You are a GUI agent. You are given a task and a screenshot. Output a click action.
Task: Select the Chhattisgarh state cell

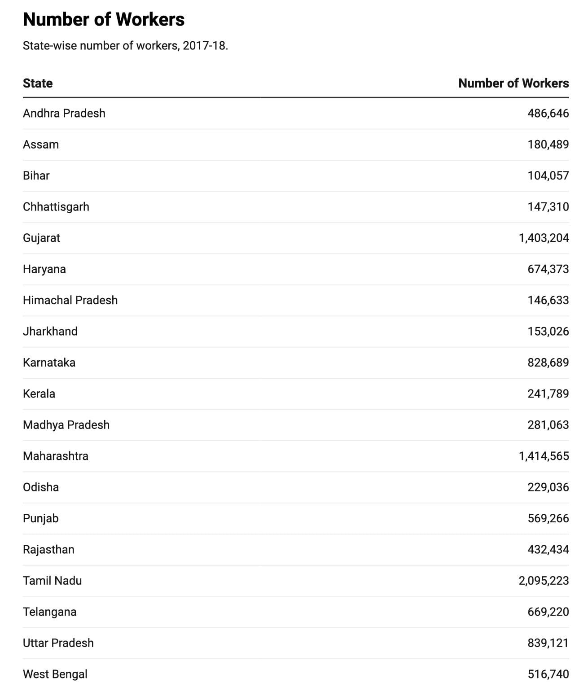56,207
